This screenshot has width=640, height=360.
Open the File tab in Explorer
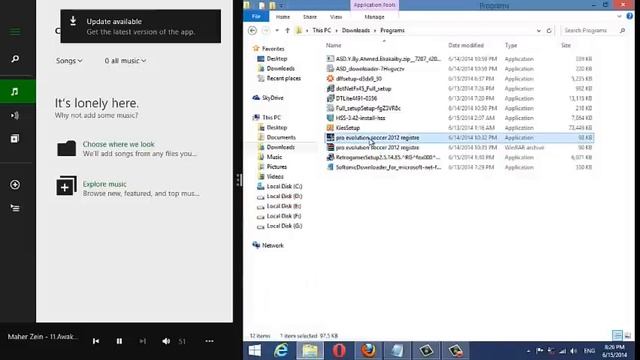point(256,16)
